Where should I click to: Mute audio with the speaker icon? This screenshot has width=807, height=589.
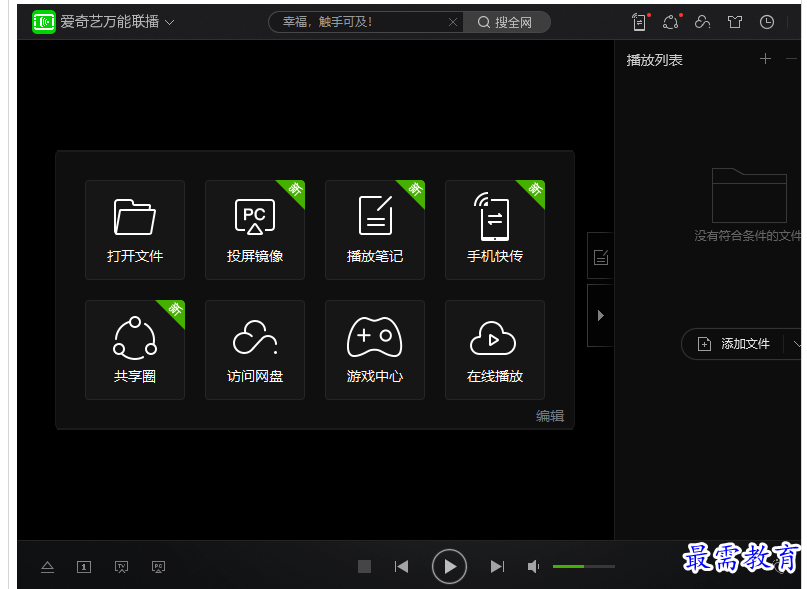534,566
